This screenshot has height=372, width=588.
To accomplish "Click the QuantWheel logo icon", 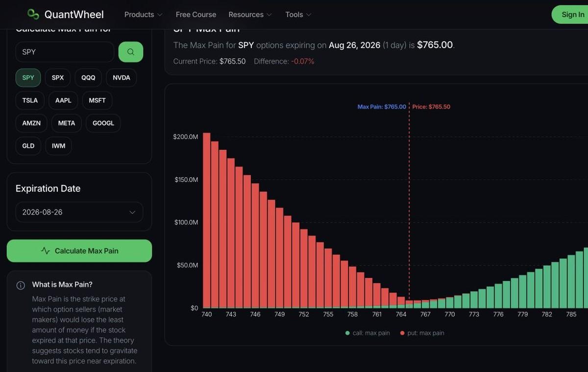I will pyautogui.click(x=33, y=14).
